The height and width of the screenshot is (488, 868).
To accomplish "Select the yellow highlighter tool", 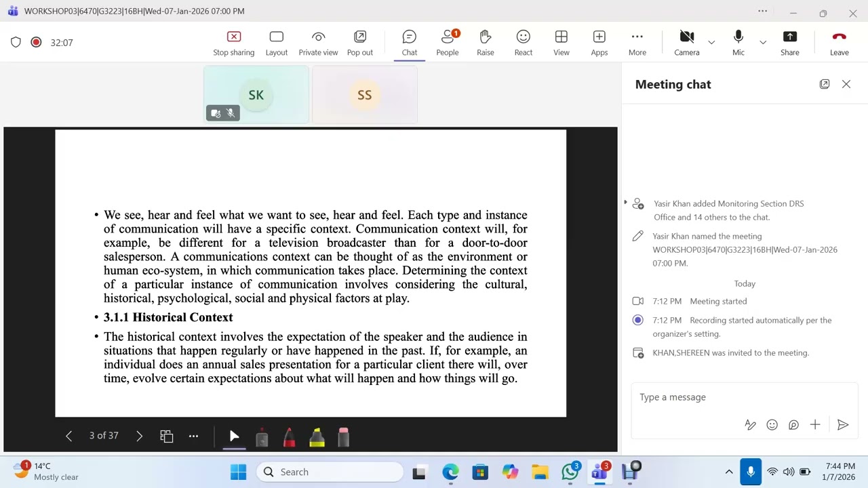I will point(317,438).
